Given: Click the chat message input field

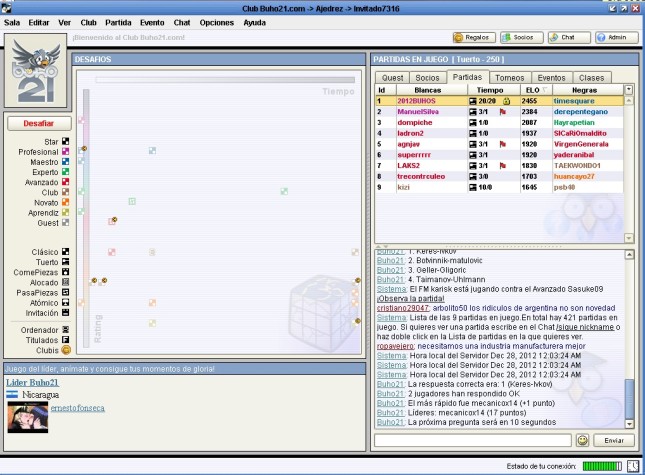Looking at the screenshot, I should (472, 440).
